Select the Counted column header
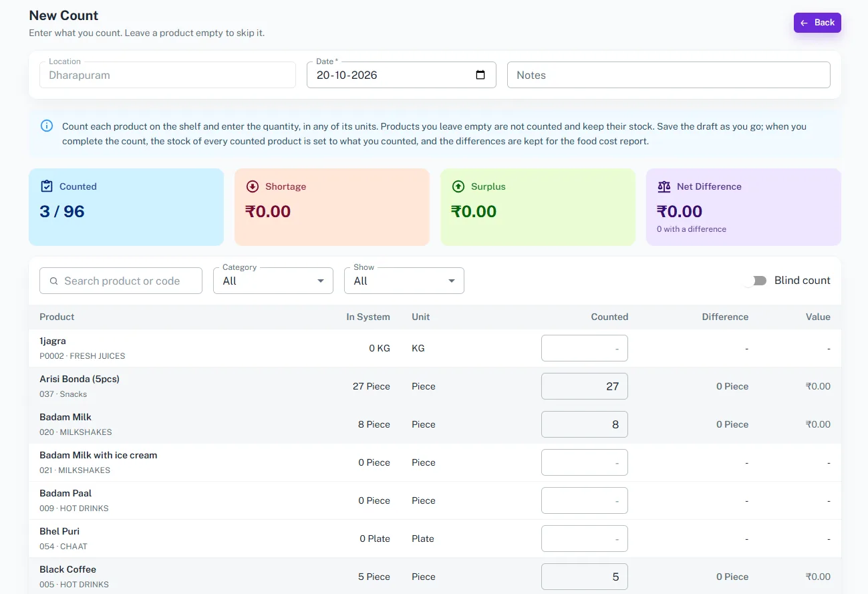This screenshot has width=868, height=594. pyautogui.click(x=609, y=317)
